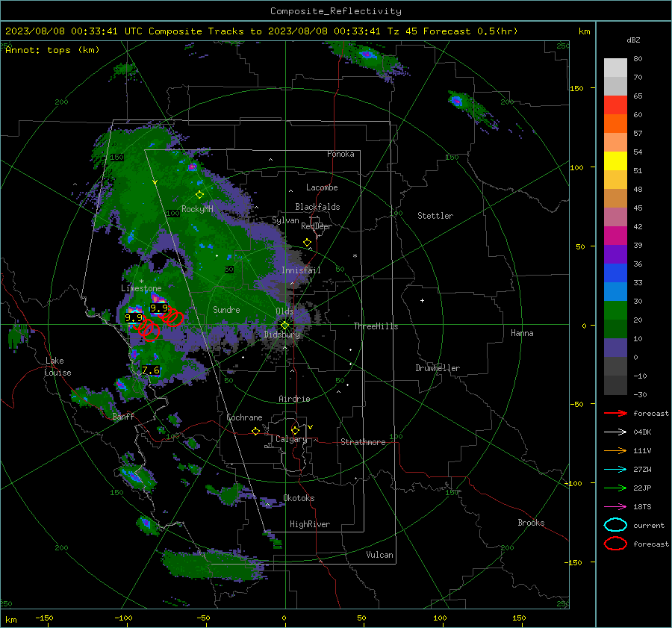Click the yellow diamond marker near RedDeer
Viewport: 672px width, 628px height.
click(307, 243)
